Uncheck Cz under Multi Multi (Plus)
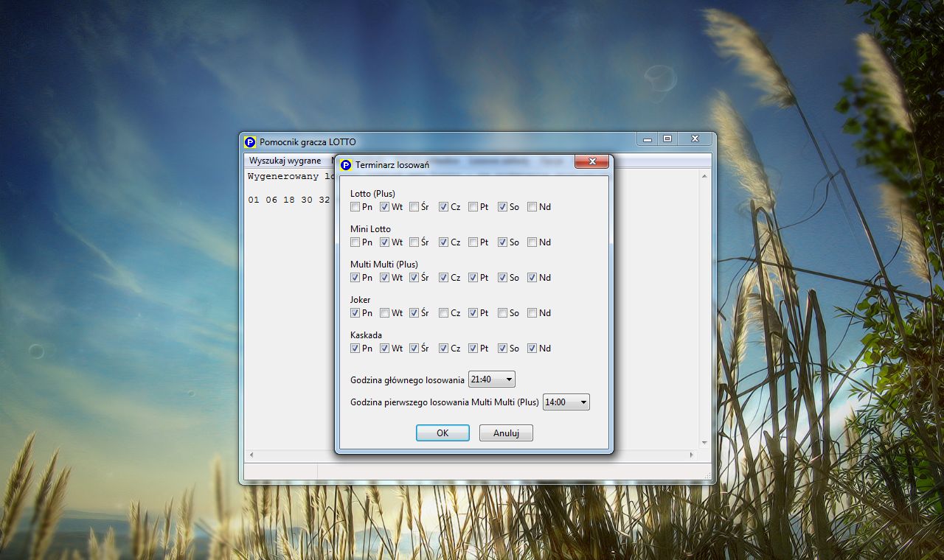Screen dimensions: 944x560 click(444, 278)
